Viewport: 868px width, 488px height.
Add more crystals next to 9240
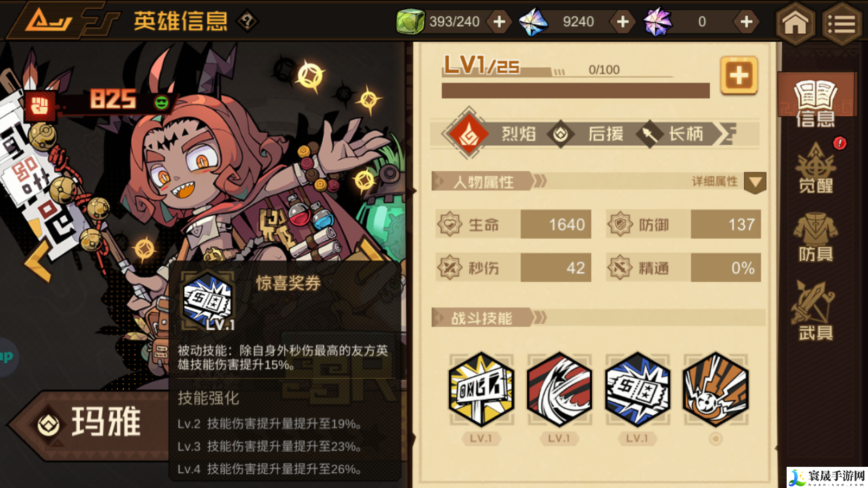pyautogui.click(x=623, y=22)
